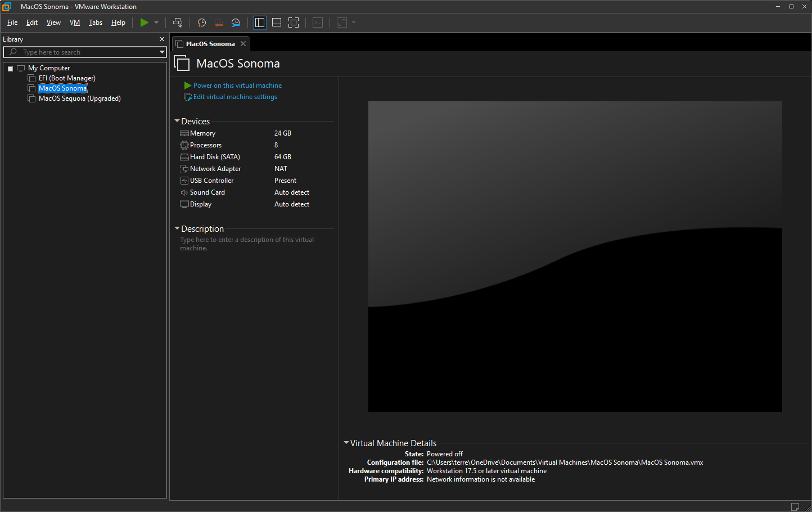The height and width of the screenshot is (512, 812).
Task: Click the thumbnail bar toggle icon
Action: coord(277,23)
